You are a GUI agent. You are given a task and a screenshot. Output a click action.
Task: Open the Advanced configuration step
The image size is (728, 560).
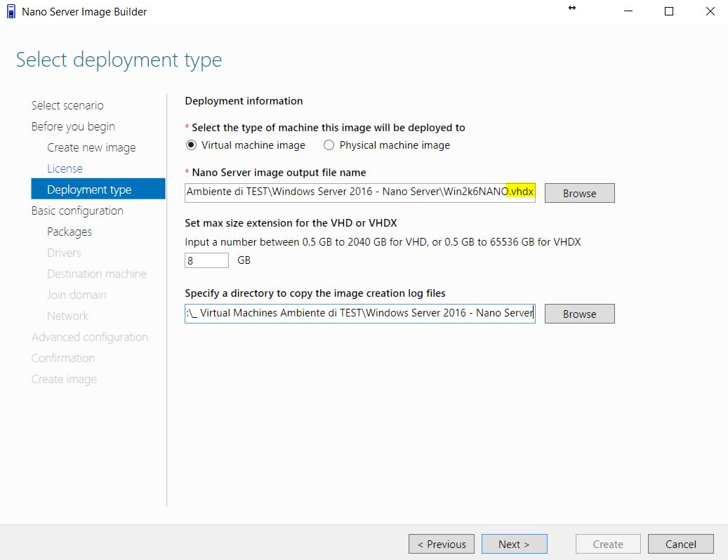click(90, 337)
